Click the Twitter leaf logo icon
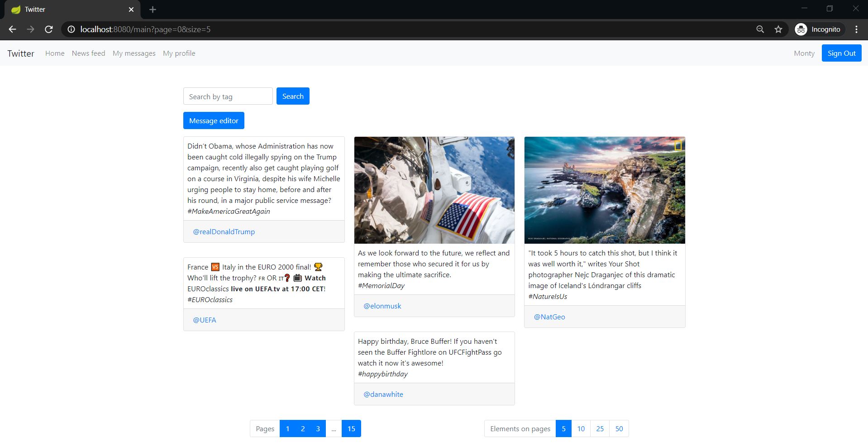The width and height of the screenshot is (868, 443). click(x=16, y=9)
